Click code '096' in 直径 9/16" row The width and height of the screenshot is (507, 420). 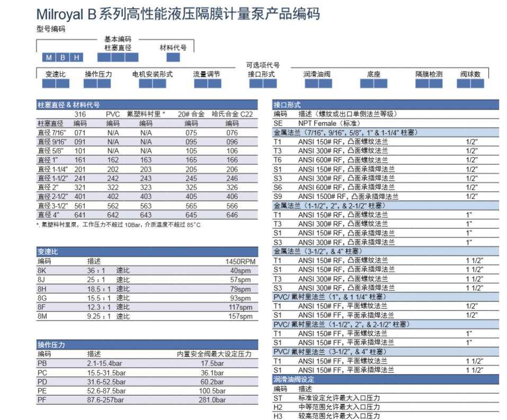(x=232, y=142)
